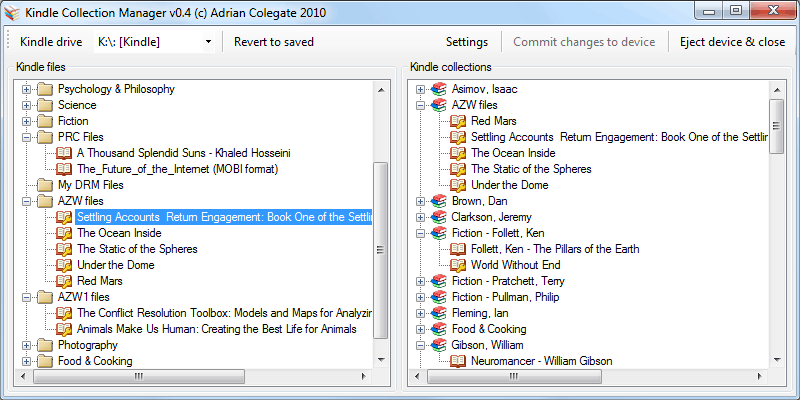The width and height of the screenshot is (800, 400).
Task: Click the book icon beside A Thousand Splendid Suns
Action: point(64,153)
